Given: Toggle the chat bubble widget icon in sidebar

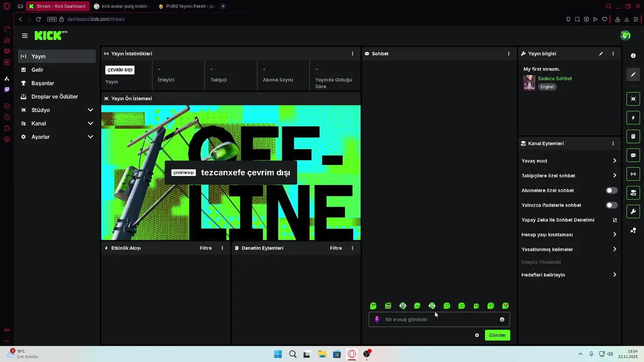Looking at the screenshot, I should pyautogui.click(x=633, y=155).
